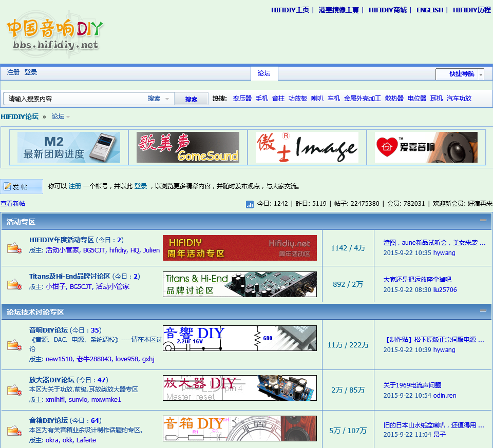The width and height of the screenshot is (493, 448).
Task: Open moderator profile Lafeite
Action: click(86, 440)
